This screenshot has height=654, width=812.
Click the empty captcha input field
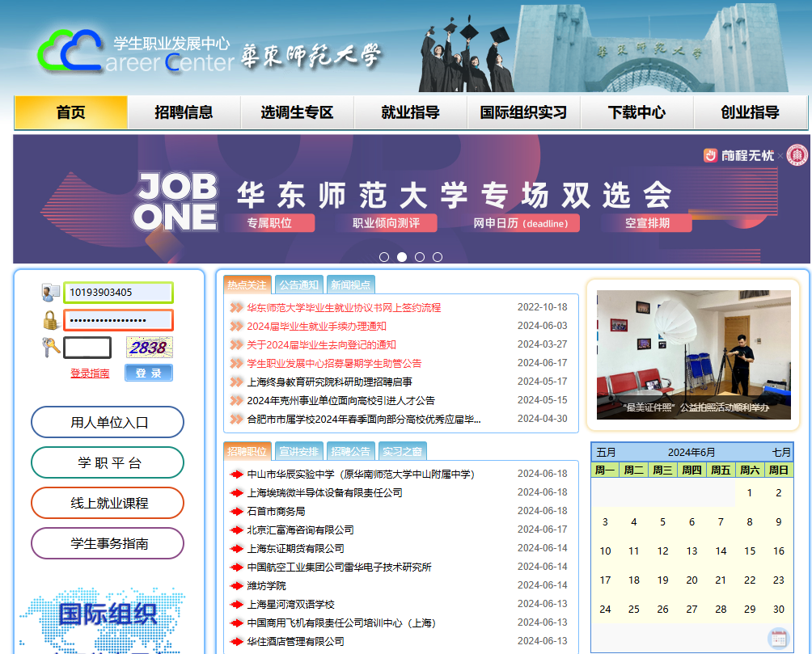[87, 348]
